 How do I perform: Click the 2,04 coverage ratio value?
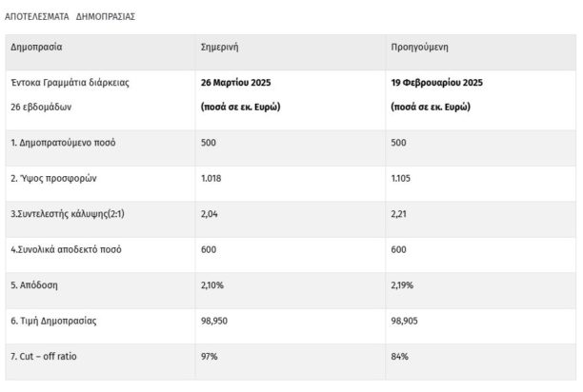[x=210, y=214]
